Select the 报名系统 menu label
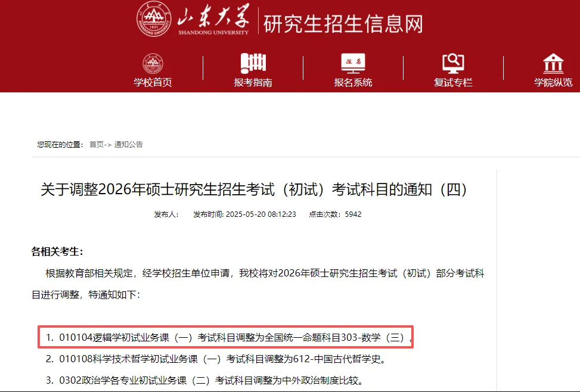 (x=353, y=82)
